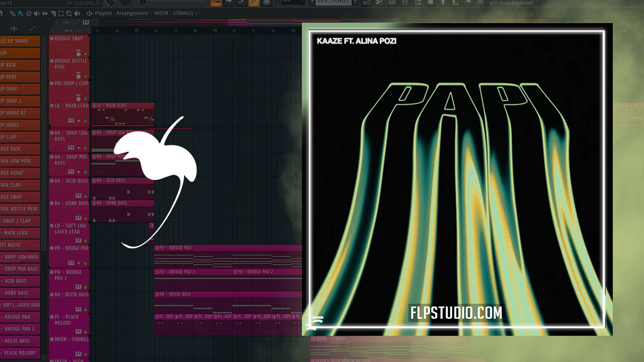644x362 pixels.
Task: Expand dropdown arrow on PD - BRIDGE PAD track
Action: coord(78,263)
